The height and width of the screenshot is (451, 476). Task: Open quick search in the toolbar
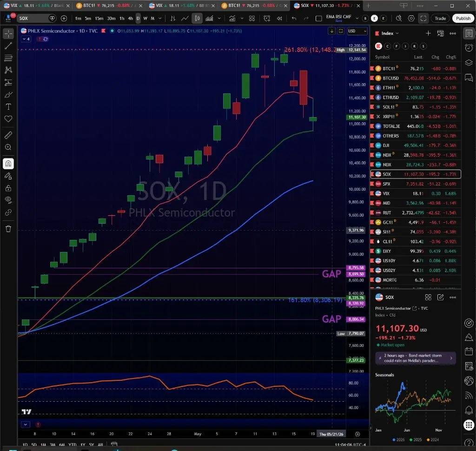point(399,19)
